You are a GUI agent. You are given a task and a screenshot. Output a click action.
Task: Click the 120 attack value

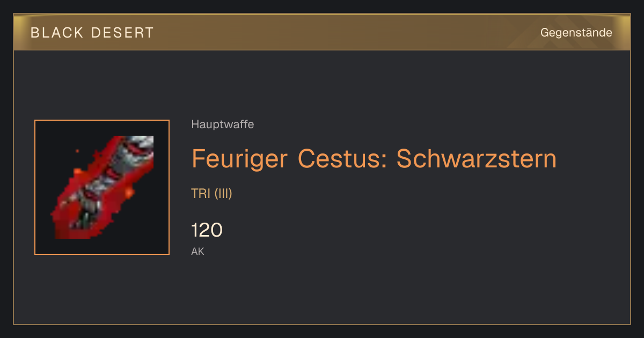pyautogui.click(x=207, y=230)
